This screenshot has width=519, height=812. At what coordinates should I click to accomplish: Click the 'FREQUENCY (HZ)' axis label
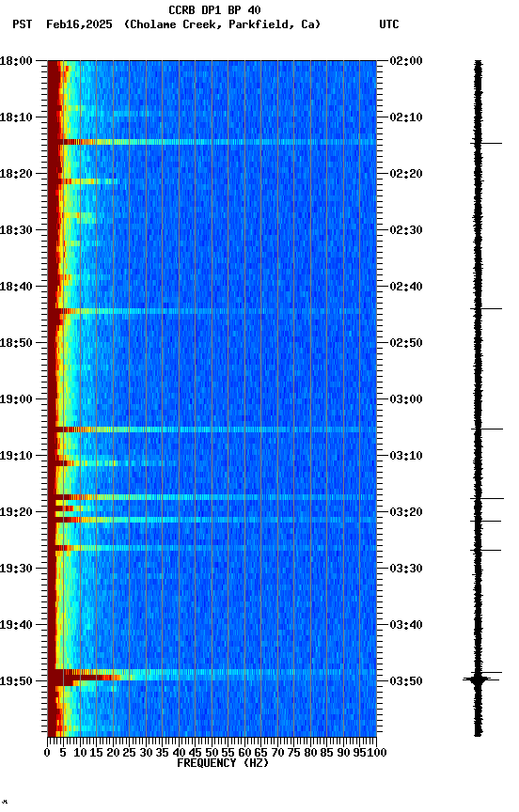[x=223, y=763]
